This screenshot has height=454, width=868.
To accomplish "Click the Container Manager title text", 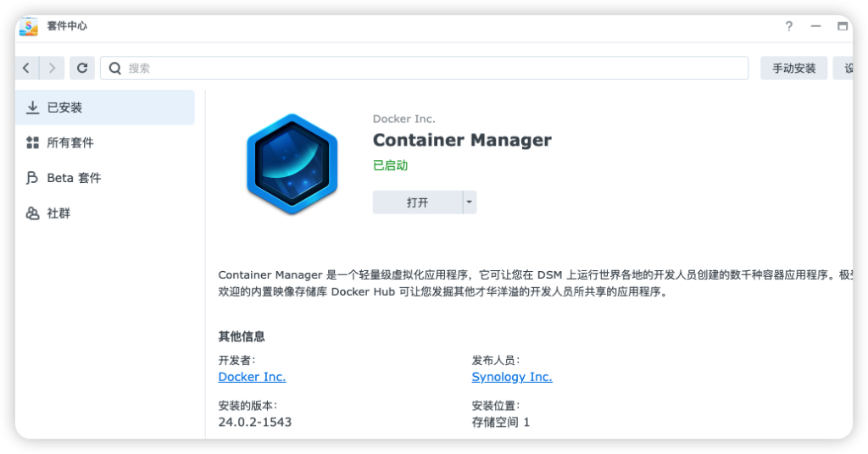I will click(x=462, y=140).
